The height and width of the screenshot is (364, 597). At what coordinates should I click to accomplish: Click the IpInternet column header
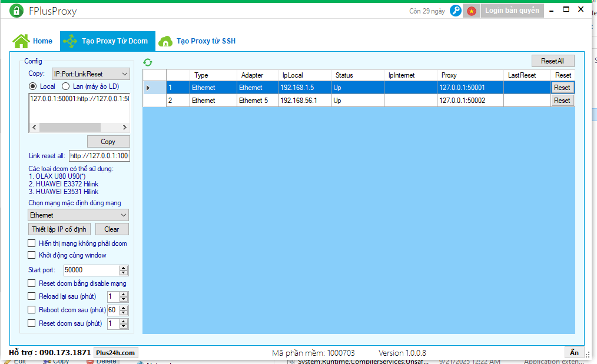410,75
